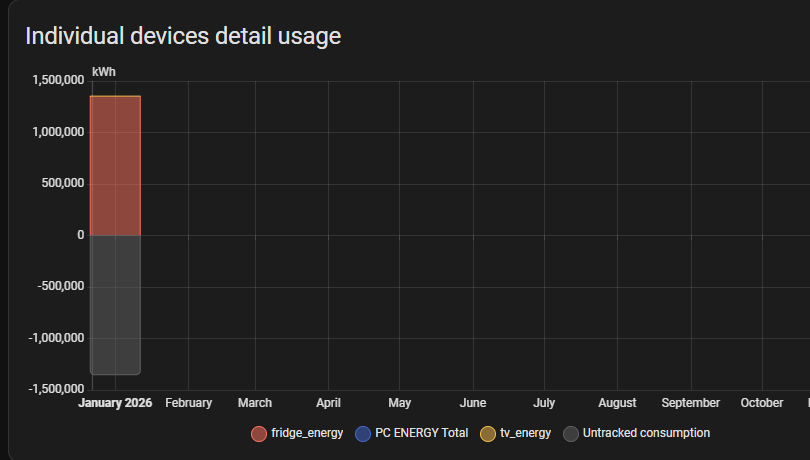Viewport: 810px width, 460px height.
Task: Toggle the PC ENERGY Total legend circle
Action: (x=364, y=434)
